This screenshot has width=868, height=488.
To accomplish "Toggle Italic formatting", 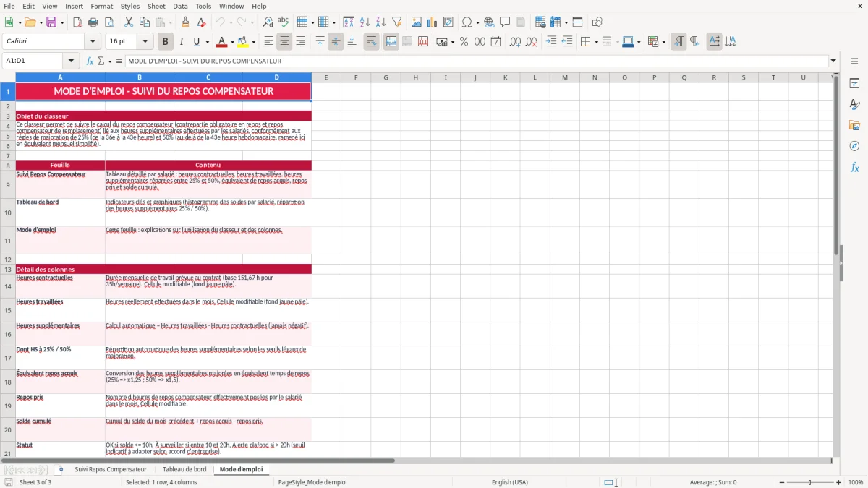I will [x=181, y=42].
